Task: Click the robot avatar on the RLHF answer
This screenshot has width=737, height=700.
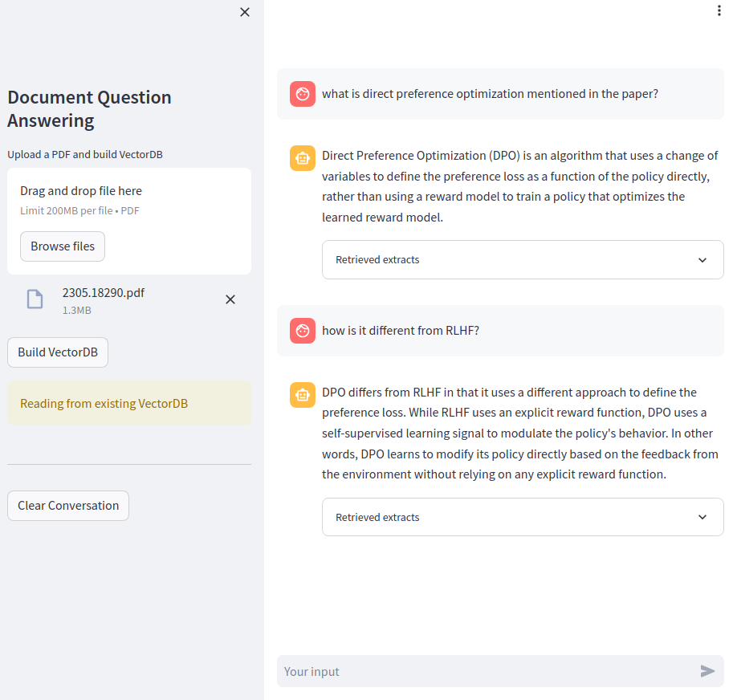Action: (x=303, y=395)
